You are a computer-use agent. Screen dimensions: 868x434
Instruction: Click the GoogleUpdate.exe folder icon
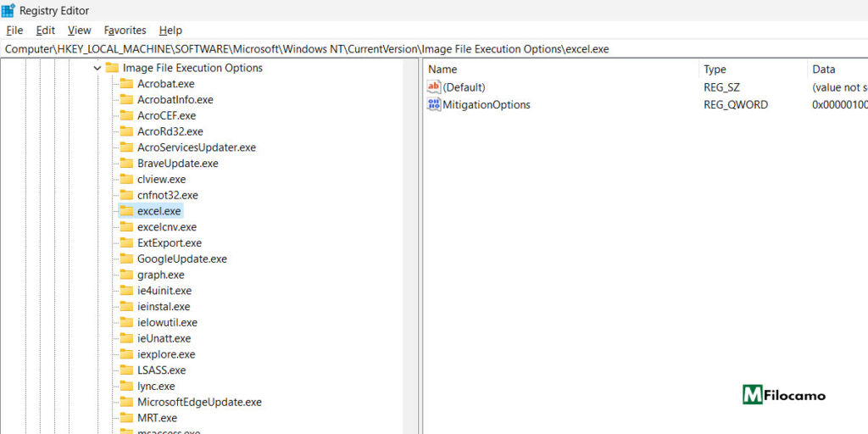click(x=127, y=259)
